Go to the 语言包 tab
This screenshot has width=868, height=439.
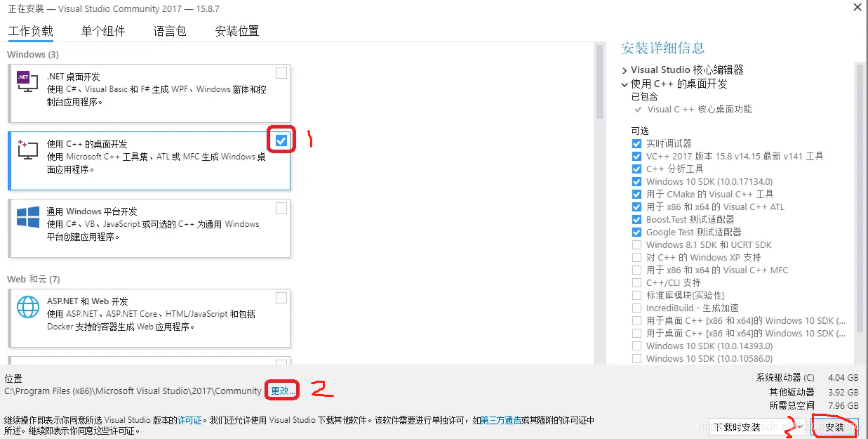coord(170,31)
